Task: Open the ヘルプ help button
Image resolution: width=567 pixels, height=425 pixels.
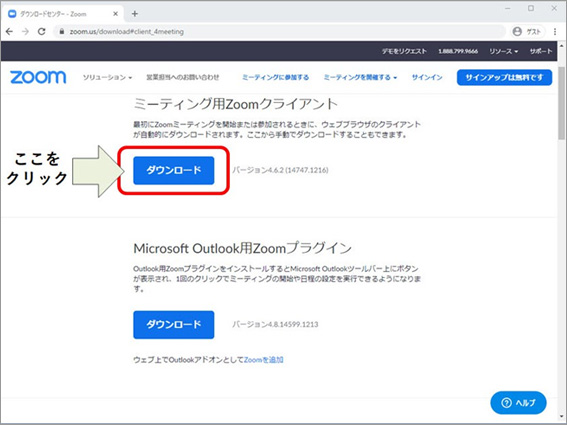Action: pyautogui.click(x=518, y=403)
